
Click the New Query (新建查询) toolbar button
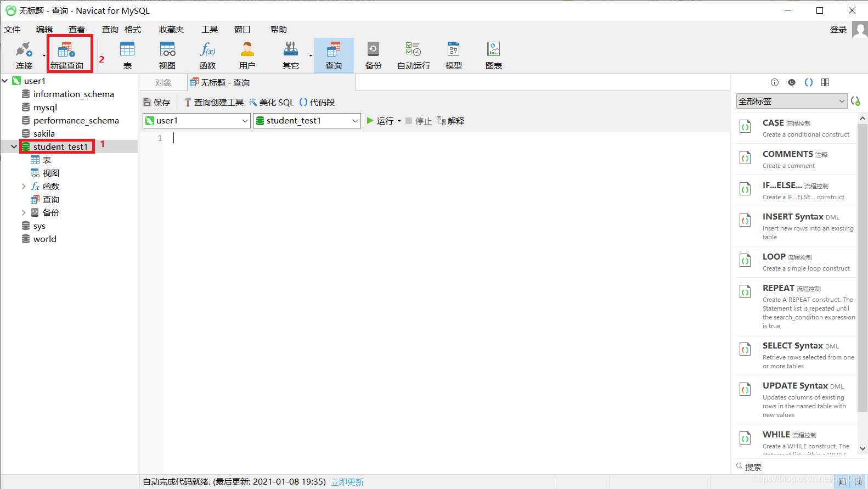(x=67, y=55)
